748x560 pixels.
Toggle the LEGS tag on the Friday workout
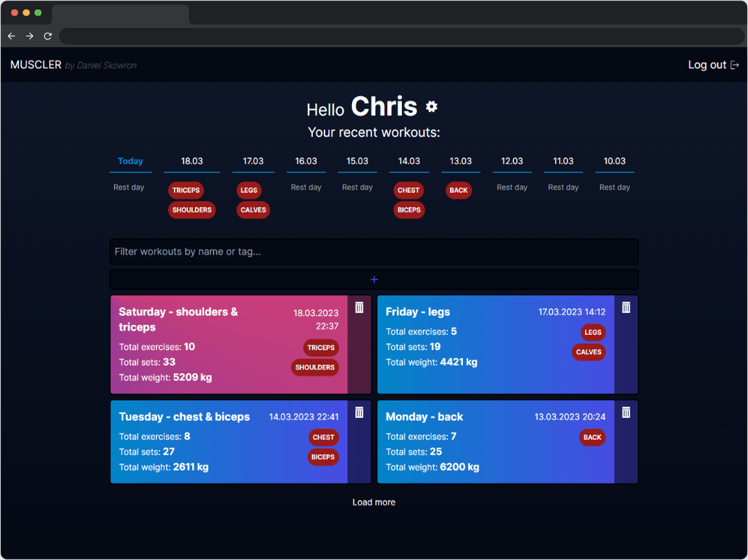(x=593, y=332)
